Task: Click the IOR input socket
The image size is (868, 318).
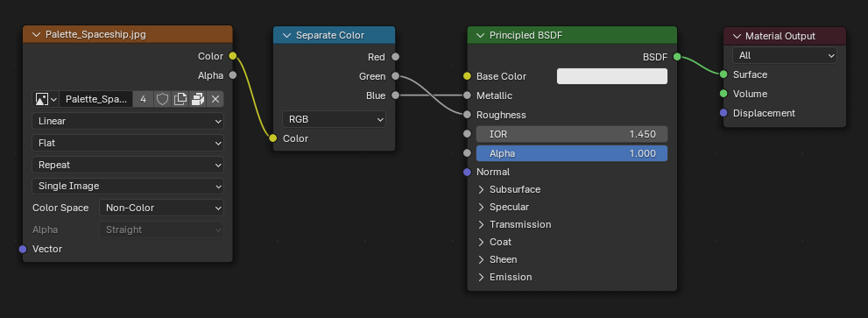Action: tap(467, 134)
